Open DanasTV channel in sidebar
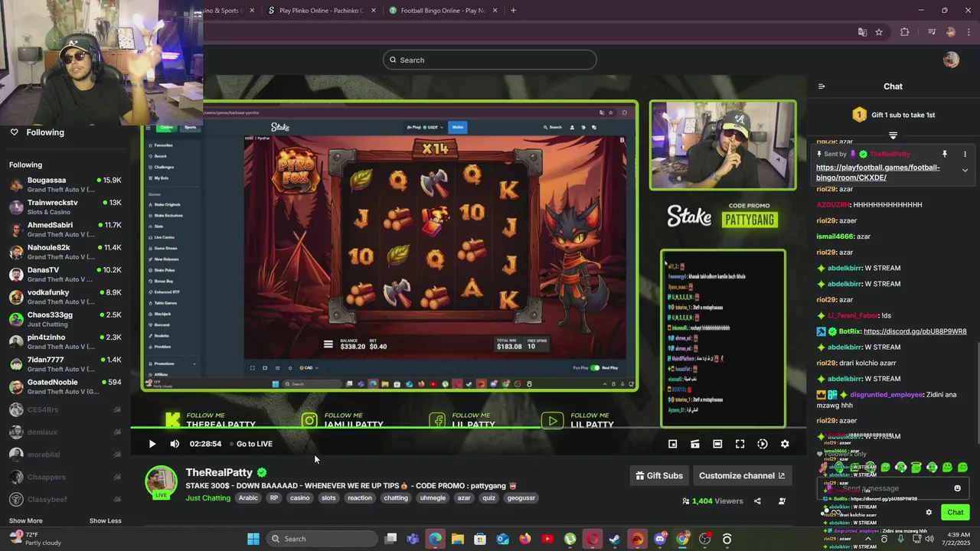Image resolution: width=980 pixels, height=551 pixels. click(x=65, y=274)
